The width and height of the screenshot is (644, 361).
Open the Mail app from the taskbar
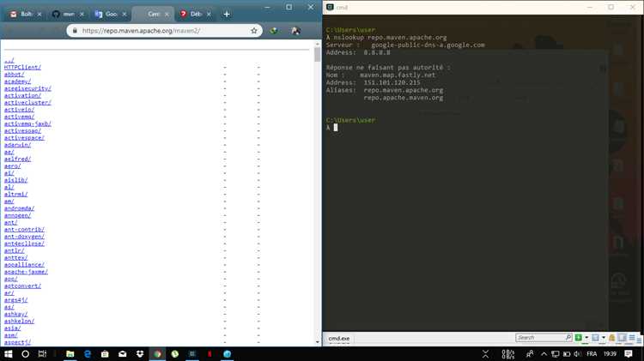click(x=123, y=353)
